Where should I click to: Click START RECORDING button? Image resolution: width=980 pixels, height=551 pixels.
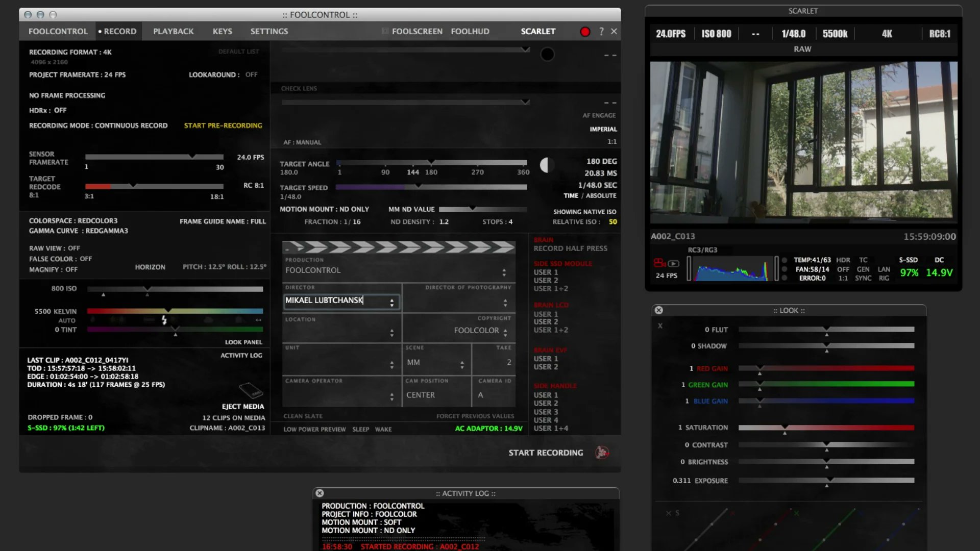click(545, 453)
